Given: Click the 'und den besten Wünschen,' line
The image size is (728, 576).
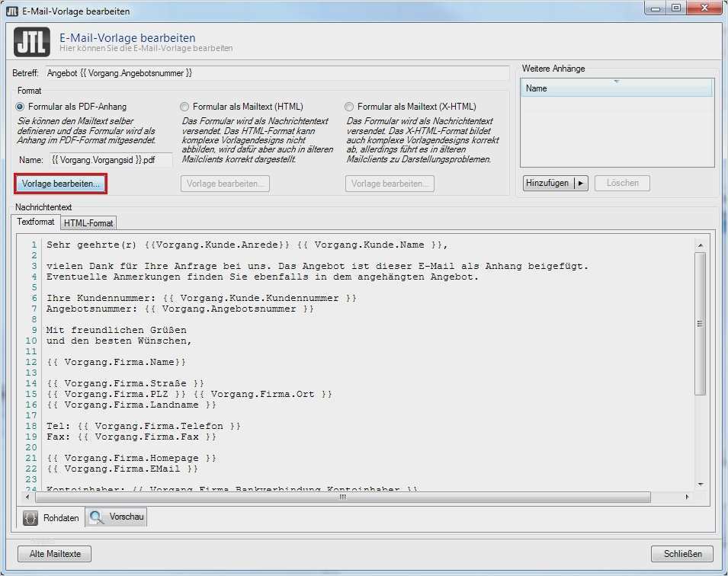Looking at the screenshot, I should tap(119, 341).
